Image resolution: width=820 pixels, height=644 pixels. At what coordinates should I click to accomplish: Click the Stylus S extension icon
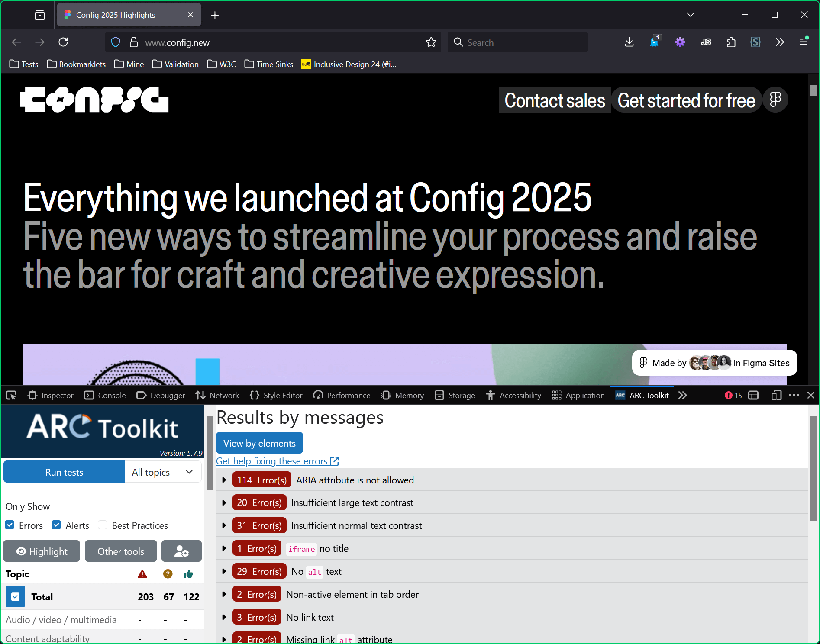pyautogui.click(x=755, y=42)
